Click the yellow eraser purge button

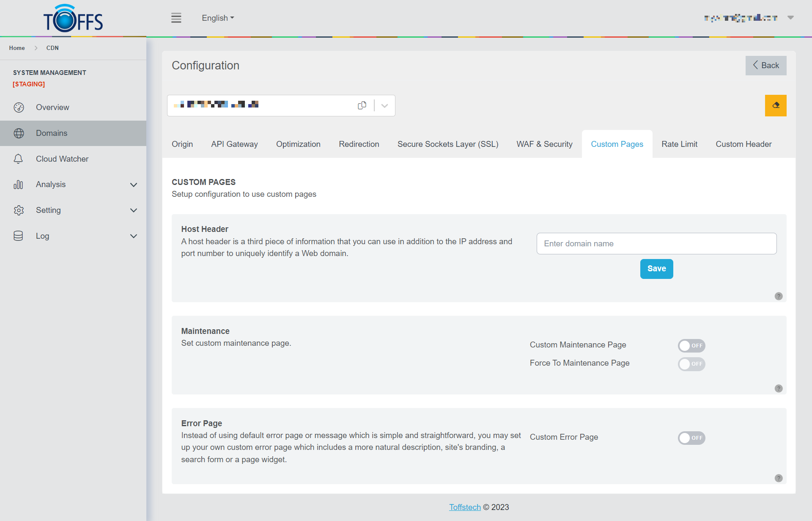click(775, 105)
